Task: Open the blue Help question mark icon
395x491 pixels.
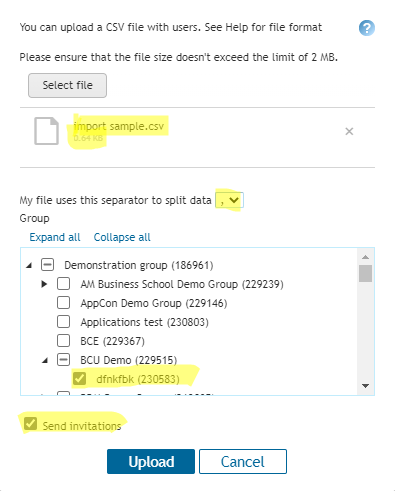Action: [367, 28]
